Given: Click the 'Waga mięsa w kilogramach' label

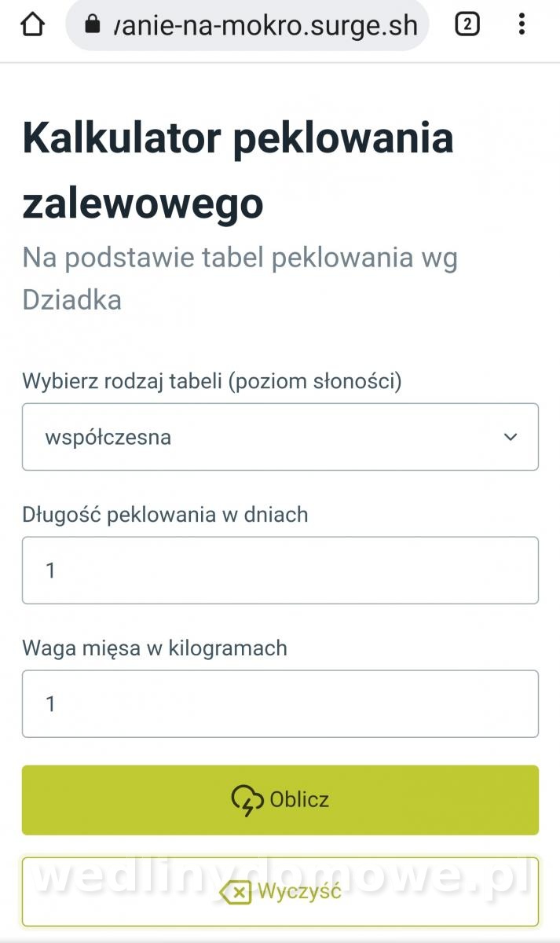Looking at the screenshot, I should [x=155, y=648].
